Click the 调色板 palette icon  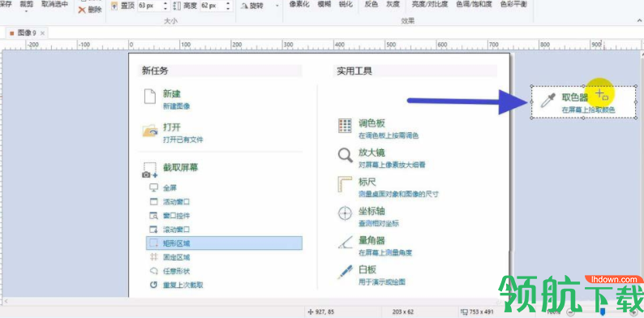point(345,126)
